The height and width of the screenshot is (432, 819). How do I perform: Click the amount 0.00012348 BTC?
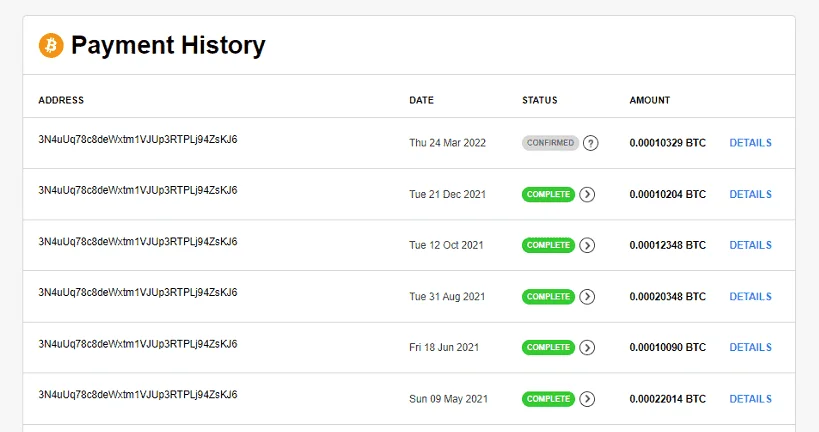(x=668, y=245)
